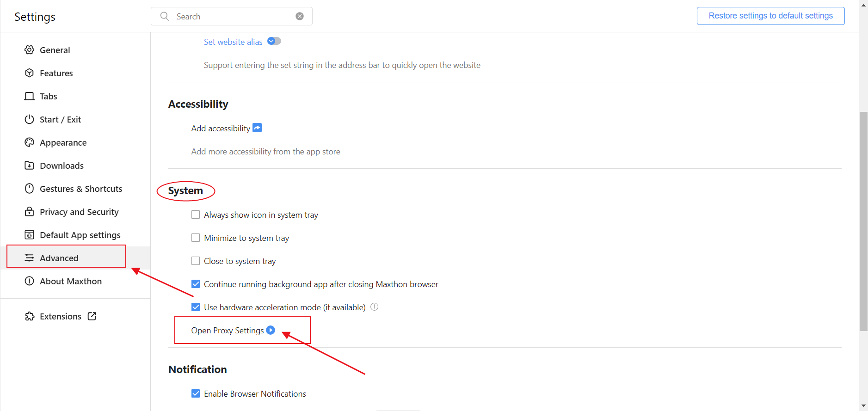Click the Add accessibility arrow icon
Viewport: 868px width, 411px height.
click(x=257, y=128)
